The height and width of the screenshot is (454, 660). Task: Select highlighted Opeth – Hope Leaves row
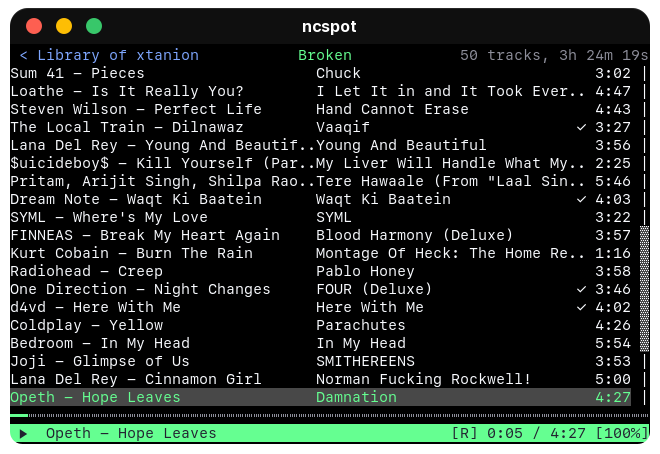pos(320,397)
